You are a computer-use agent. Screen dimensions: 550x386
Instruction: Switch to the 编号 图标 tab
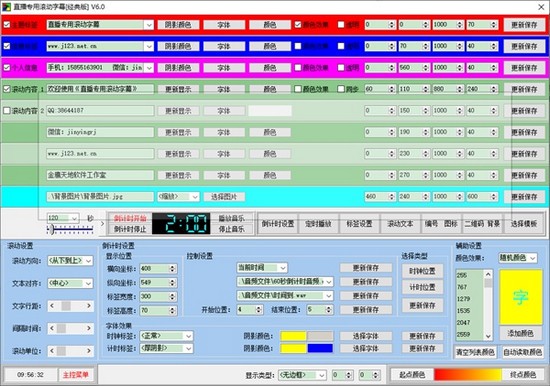point(441,224)
